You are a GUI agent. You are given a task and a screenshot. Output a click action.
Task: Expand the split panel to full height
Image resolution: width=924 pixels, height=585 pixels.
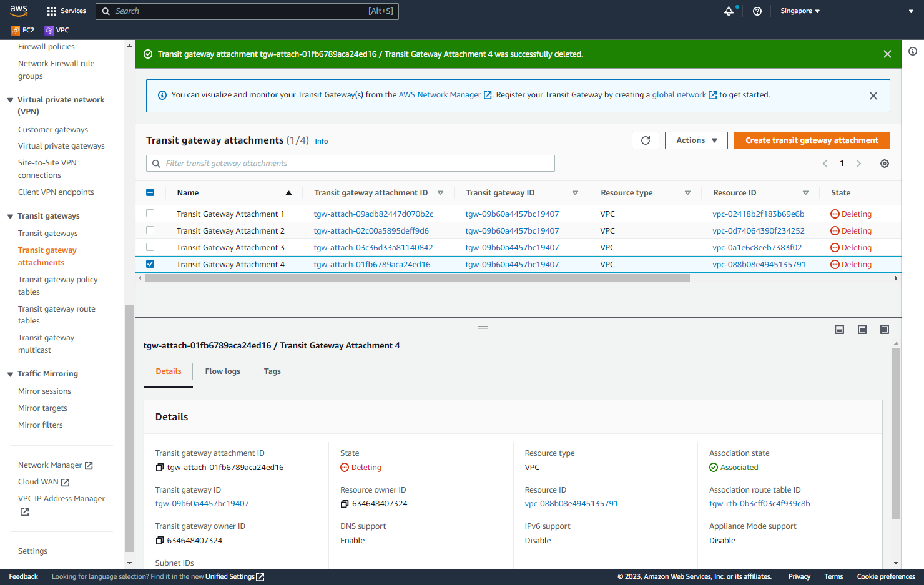click(x=885, y=329)
